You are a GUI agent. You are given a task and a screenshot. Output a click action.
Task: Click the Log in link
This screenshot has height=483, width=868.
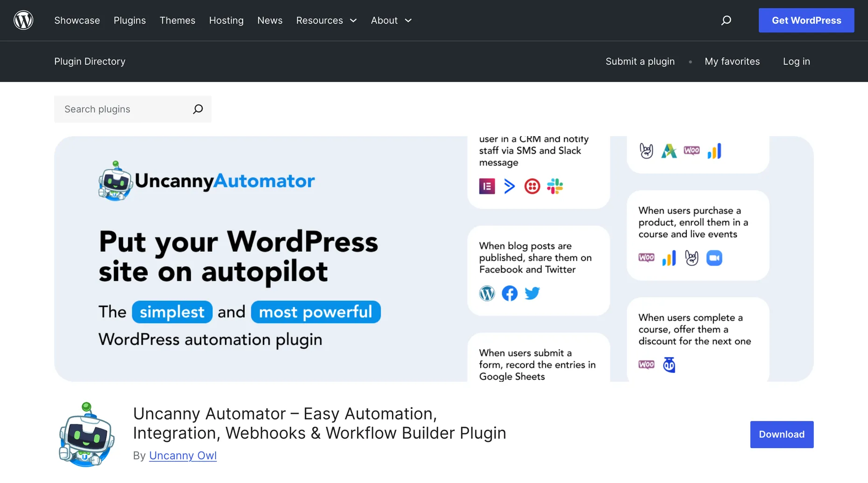point(797,62)
